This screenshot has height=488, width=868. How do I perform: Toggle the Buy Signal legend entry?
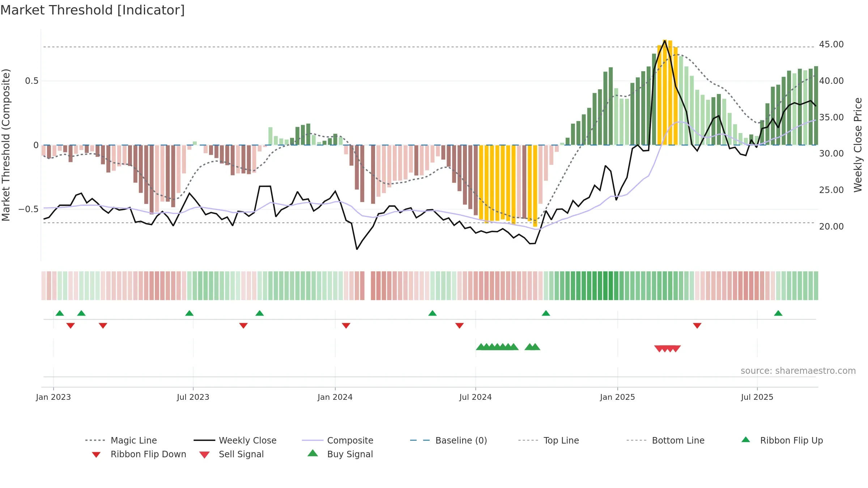pos(340,454)
